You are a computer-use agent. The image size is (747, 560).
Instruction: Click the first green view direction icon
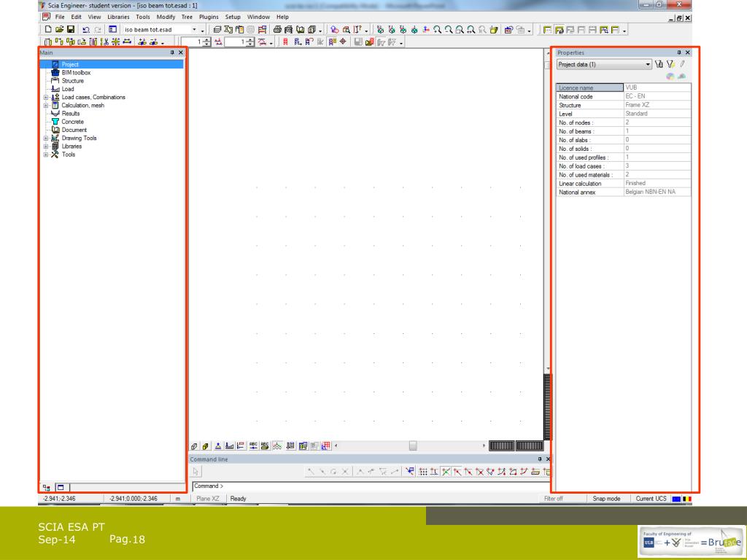click(380, 29)
